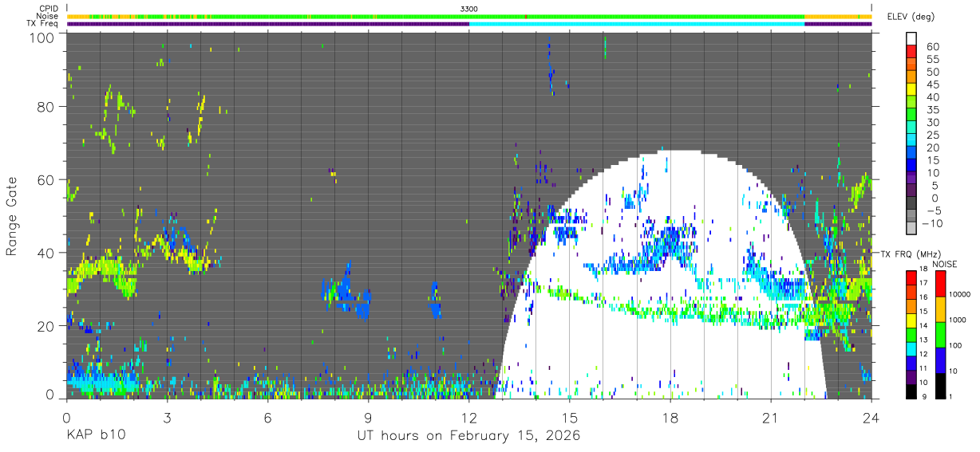Pick the red swatch on elevation color bar
This screenshot has height=452, width=980.
point(911,51)
